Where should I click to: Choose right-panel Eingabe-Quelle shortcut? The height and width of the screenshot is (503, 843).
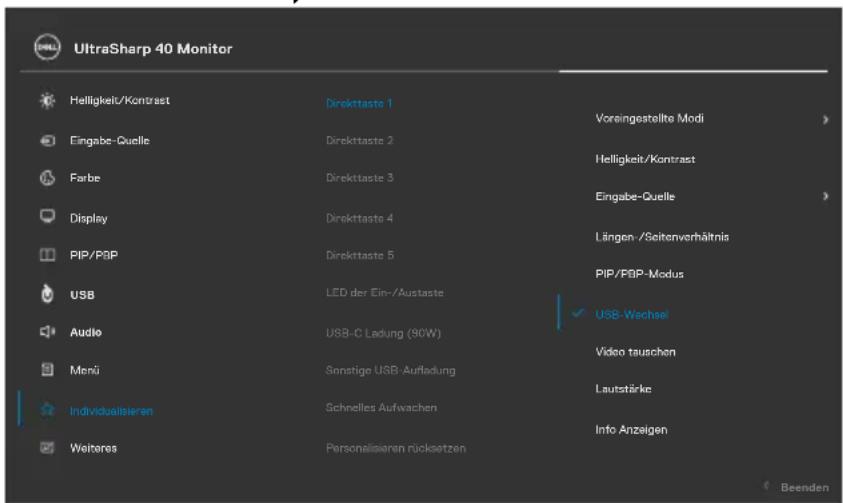point(635,196)
